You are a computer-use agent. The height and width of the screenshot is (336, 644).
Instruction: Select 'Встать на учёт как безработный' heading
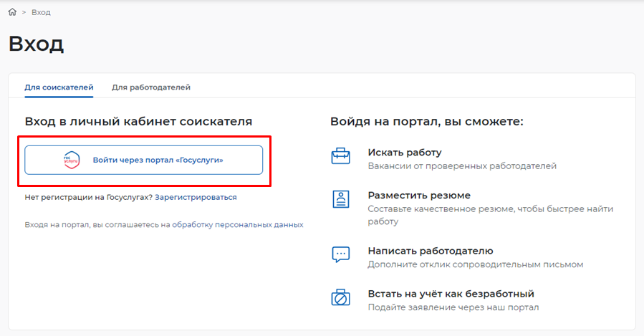[x=451, y=294]
